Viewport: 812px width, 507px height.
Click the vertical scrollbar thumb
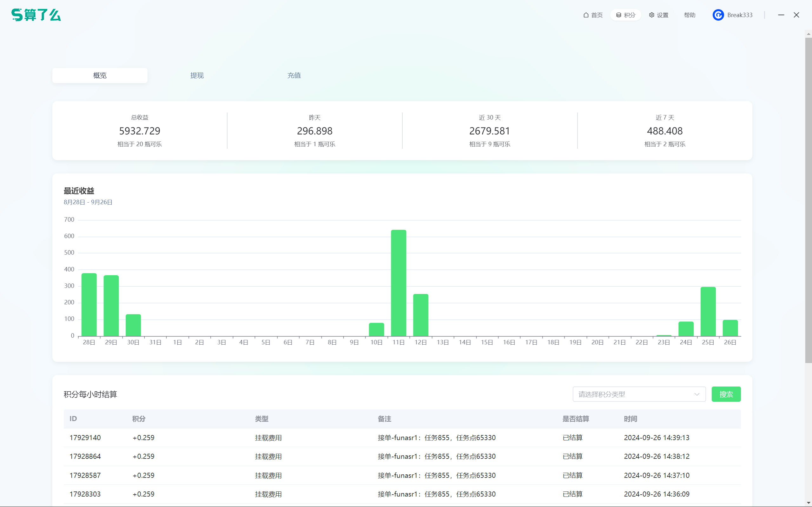(808, 200)
